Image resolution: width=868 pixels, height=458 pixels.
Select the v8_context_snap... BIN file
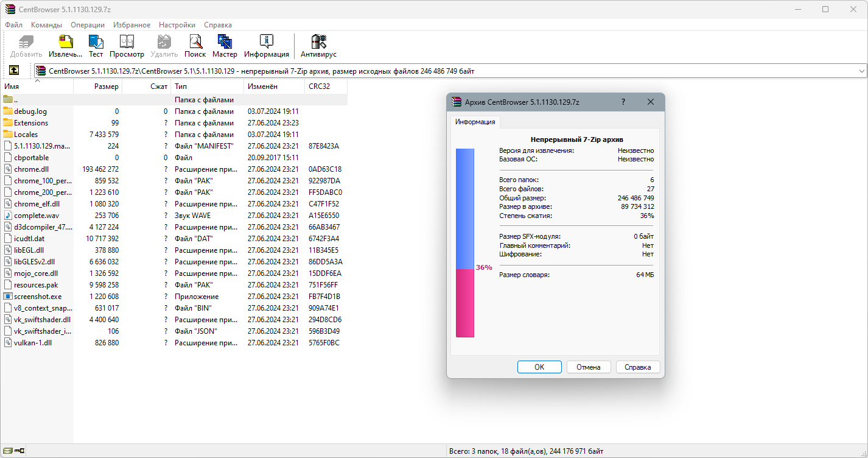[173, 308]
